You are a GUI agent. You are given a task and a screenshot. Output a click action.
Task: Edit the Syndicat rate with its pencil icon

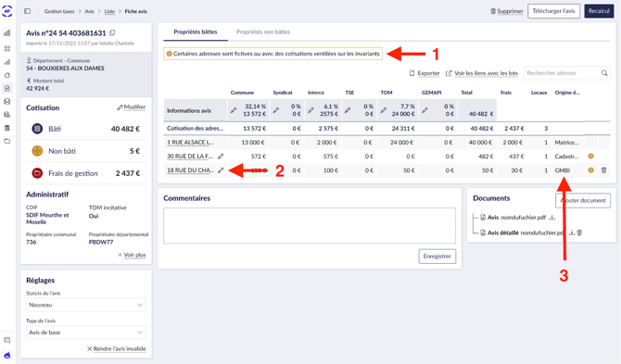point(276,110)
